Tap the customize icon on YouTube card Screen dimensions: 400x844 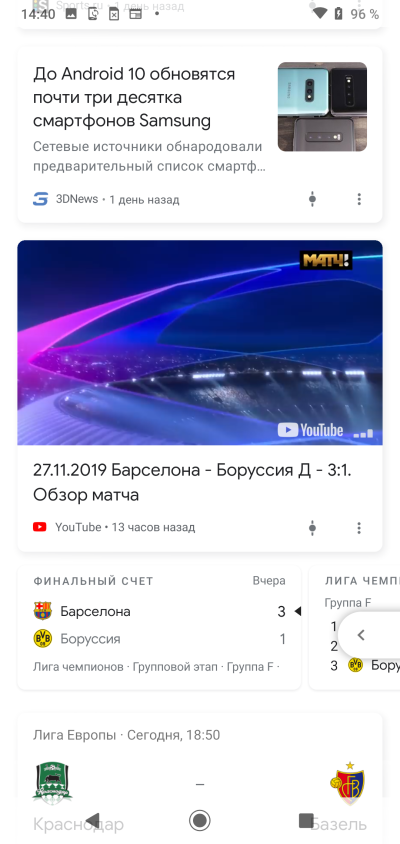point(312,528)
